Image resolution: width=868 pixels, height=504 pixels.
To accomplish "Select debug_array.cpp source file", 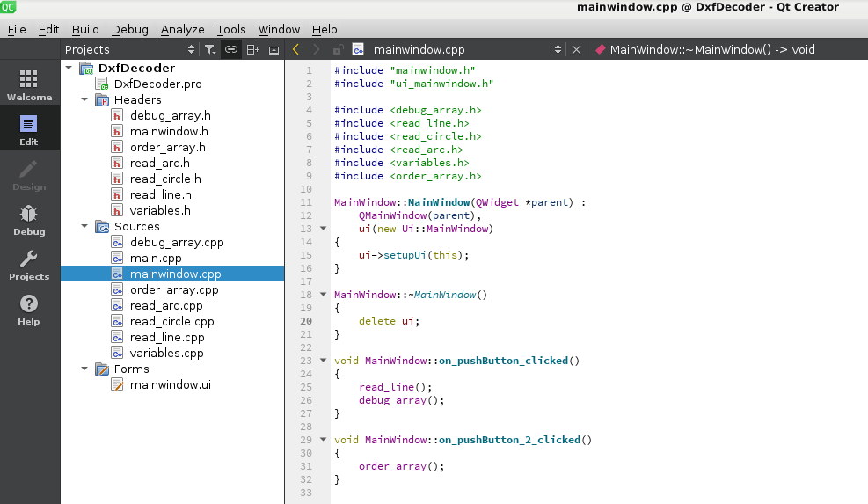I will pos(177,242).
